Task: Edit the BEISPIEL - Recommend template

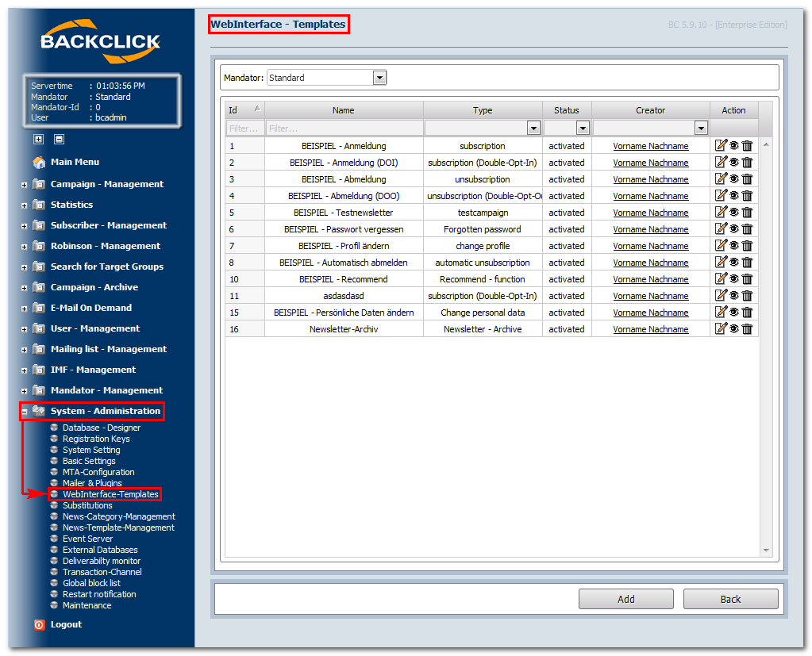Action: [721, 278]
